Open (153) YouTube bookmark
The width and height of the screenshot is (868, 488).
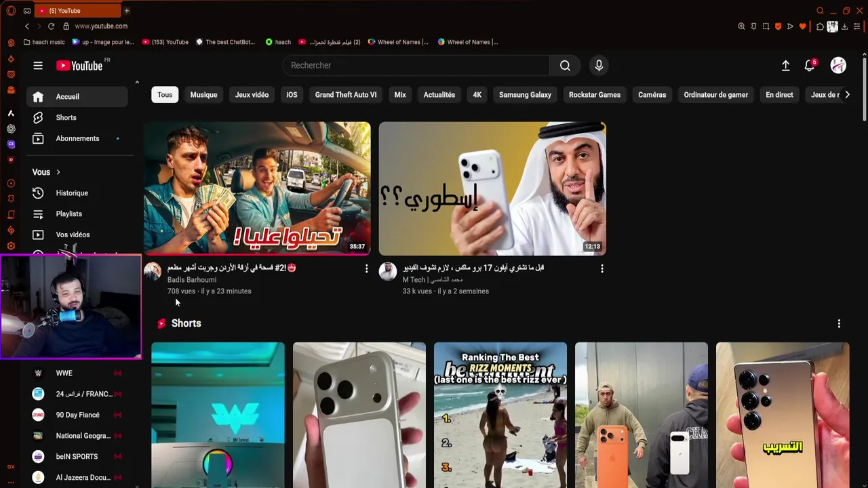click(165, 42)
